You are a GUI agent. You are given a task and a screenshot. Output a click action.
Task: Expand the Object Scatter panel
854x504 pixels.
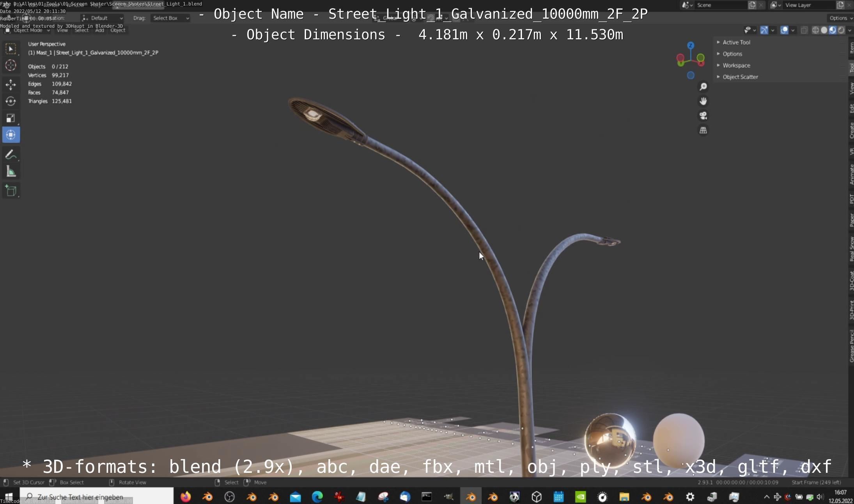(740, 77)
